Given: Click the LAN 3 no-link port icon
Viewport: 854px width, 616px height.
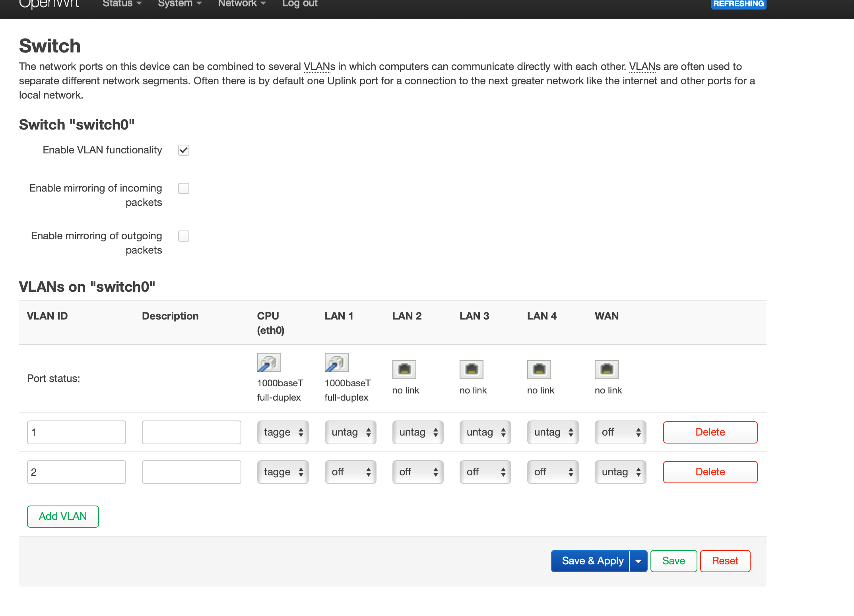Looking at the screenshot, I should click(x=472, y=370).
